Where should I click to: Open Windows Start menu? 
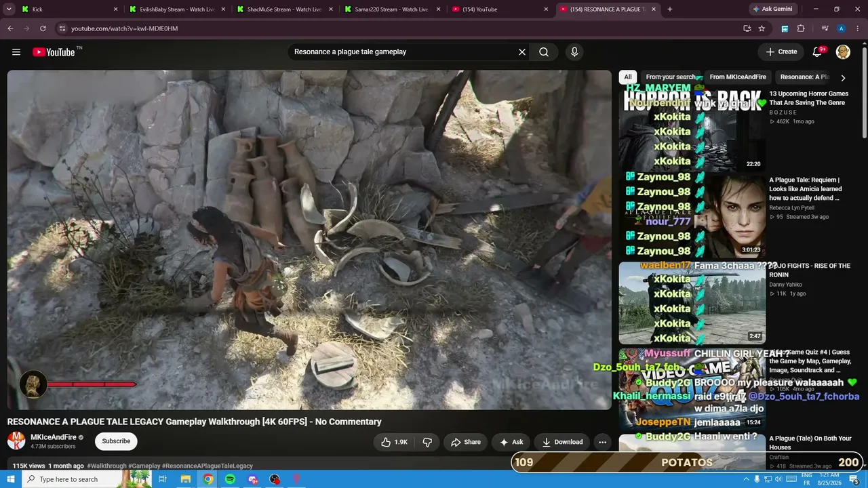[x=10, y=479]
